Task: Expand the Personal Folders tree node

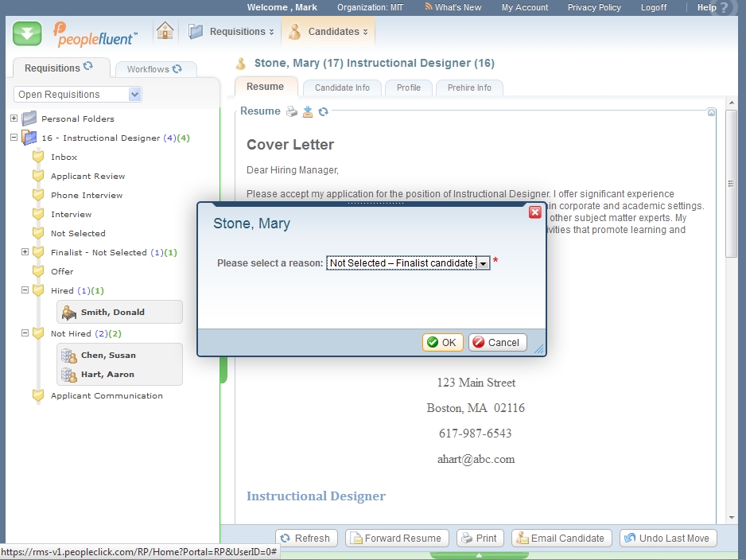Action: click(x=14, y=119)
